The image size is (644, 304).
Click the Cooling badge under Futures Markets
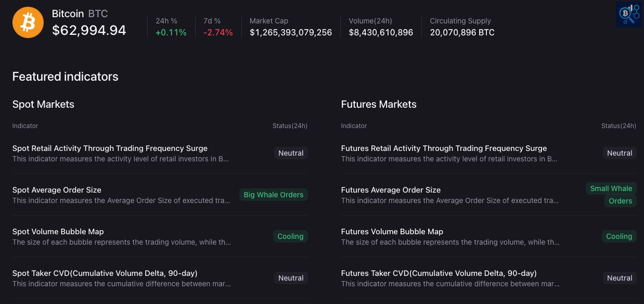coord(619,236)
